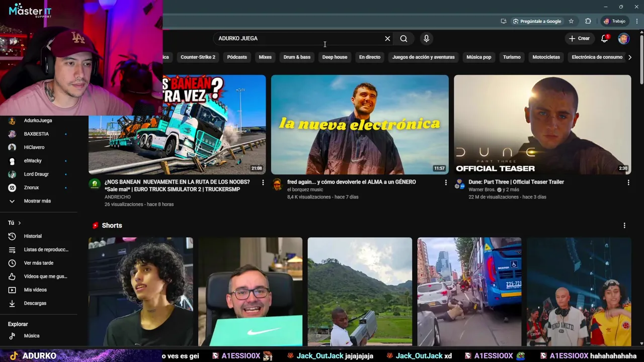Viewport: 644px width, 362px height.
Task: Open Chrome three-dot menu
Action: point(637,21)
